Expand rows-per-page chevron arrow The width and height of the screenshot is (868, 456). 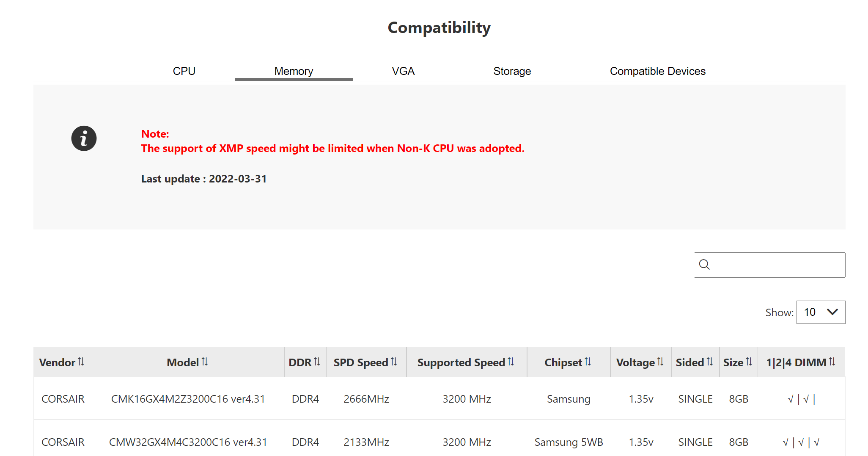[832, 312]
